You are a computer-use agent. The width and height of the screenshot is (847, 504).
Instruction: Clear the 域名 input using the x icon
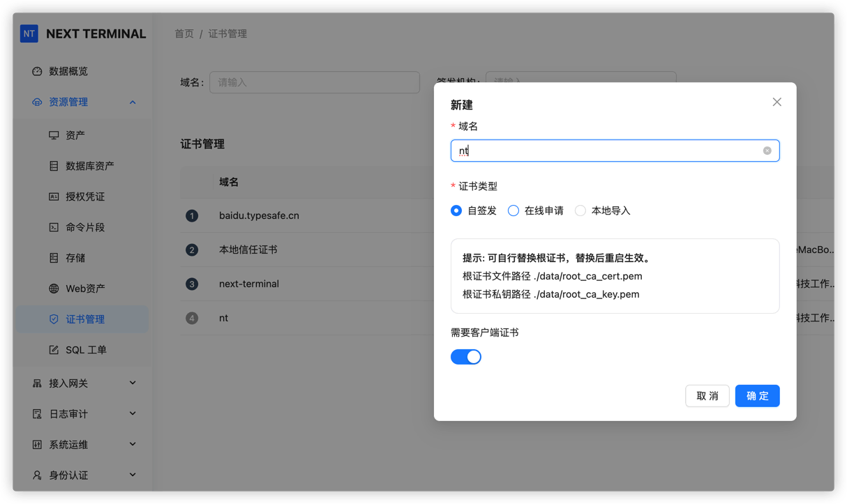pyautogui.click(x=767, y=151)
